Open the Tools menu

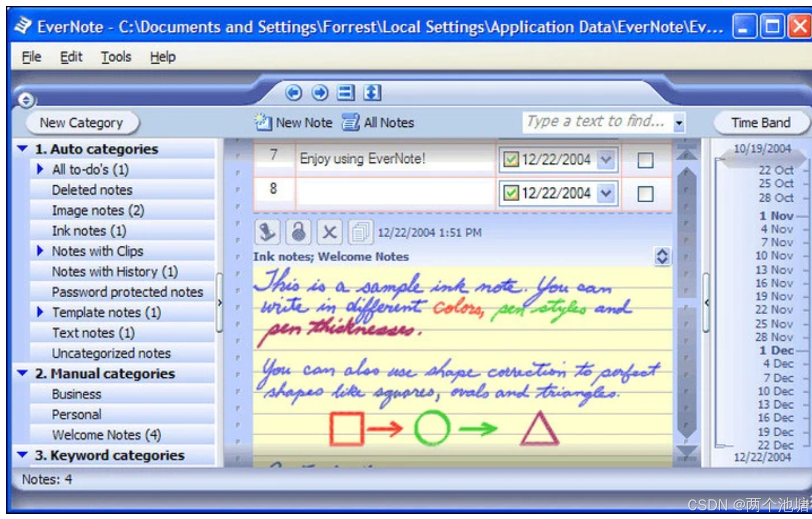click(116, 57)
